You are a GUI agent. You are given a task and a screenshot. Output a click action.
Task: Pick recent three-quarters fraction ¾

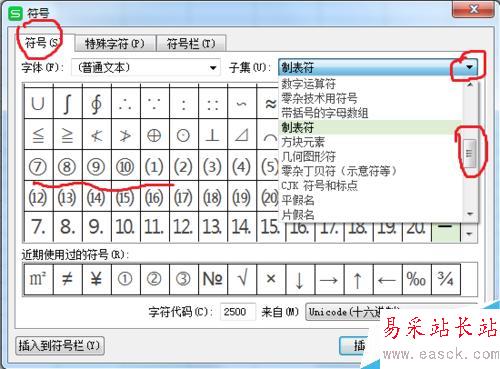(x=446, y=279)
